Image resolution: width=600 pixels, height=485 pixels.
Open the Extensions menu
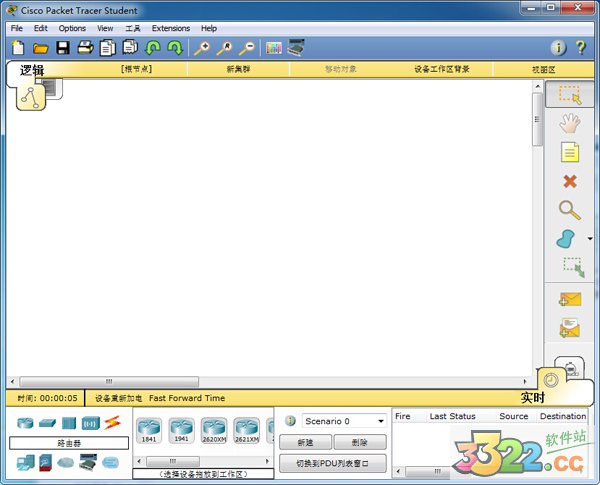pyautogui.click(x=171, y=28)
